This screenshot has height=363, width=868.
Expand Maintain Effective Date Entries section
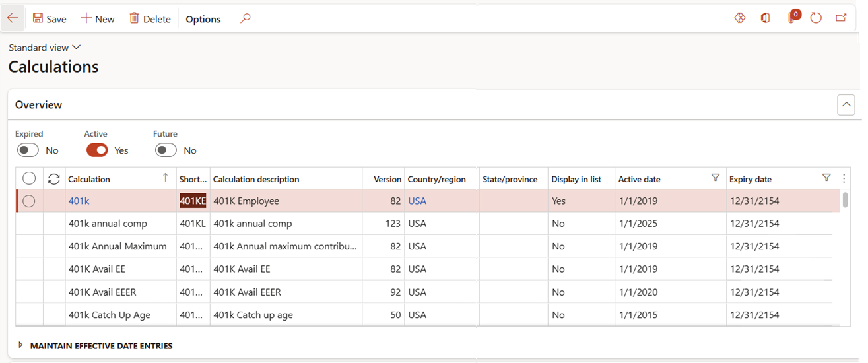[x=96, y=346]
